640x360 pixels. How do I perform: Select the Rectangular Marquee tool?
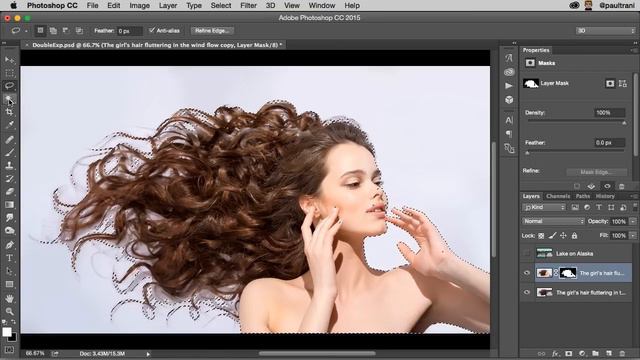pyautogui.click(x=9, y=73)
